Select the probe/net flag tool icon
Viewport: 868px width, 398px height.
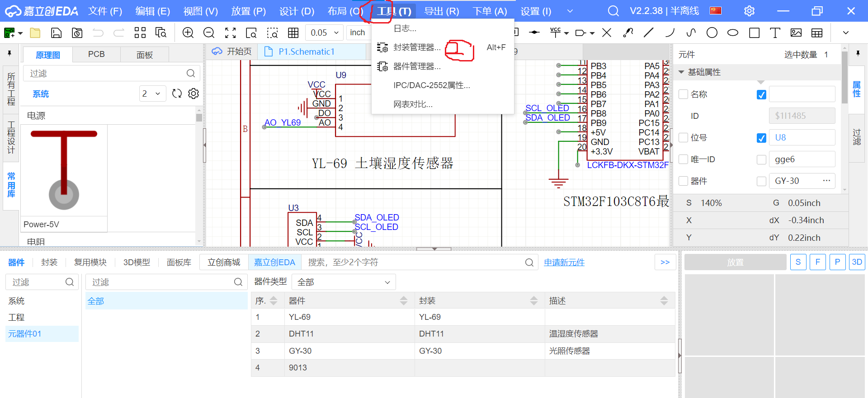click(x=628, y=33)
